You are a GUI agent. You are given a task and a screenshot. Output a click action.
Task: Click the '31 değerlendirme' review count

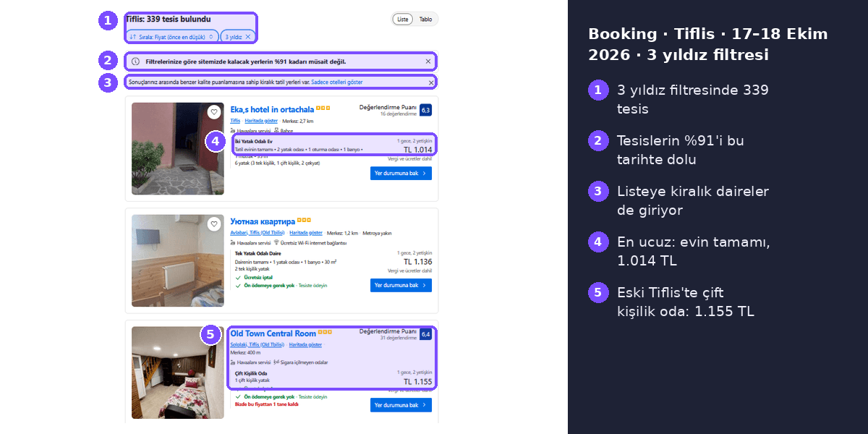click(x=399, y=338)
